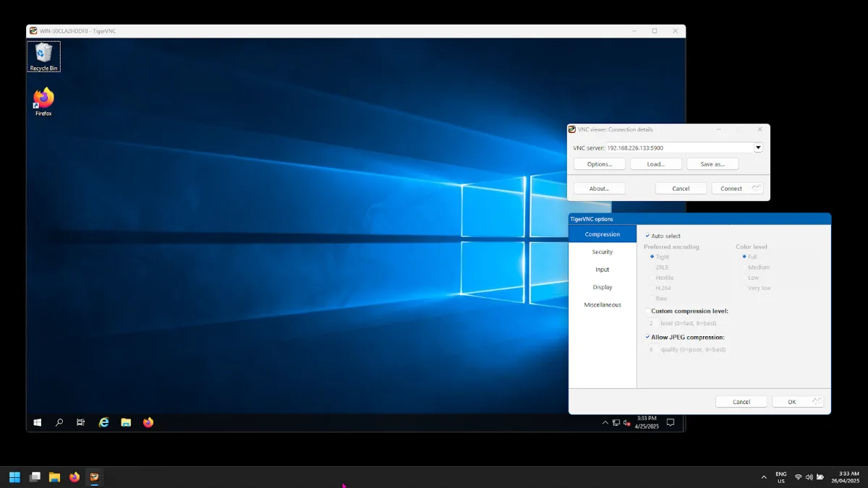The image size is (868, 488).
Task: Click Firefox in the host taskbar
Action: [74, 477]
